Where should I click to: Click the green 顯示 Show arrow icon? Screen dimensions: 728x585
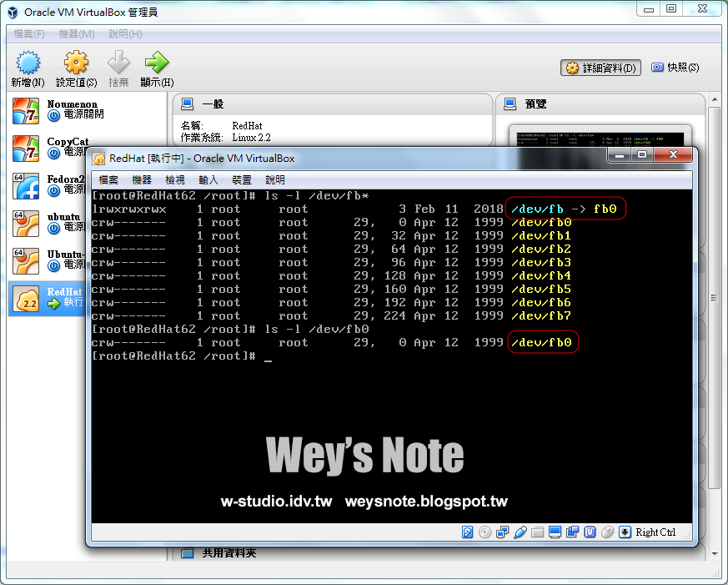155,67
